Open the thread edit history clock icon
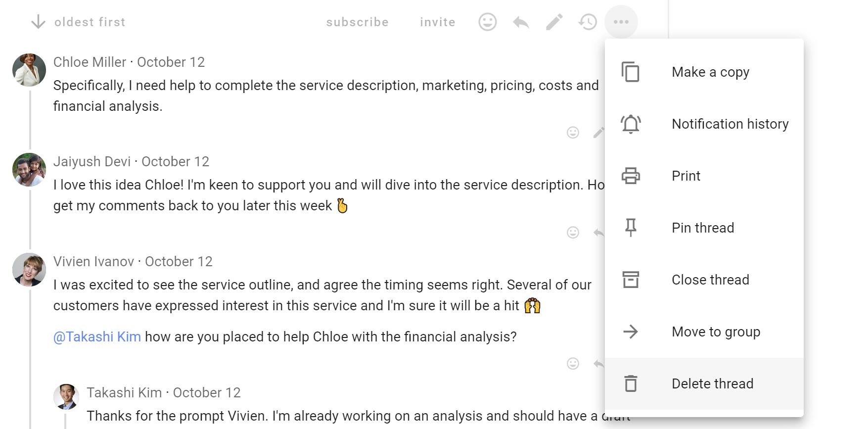Image resolution: width=868 pixels, height=429 pixels. click(x=588, y=22)
